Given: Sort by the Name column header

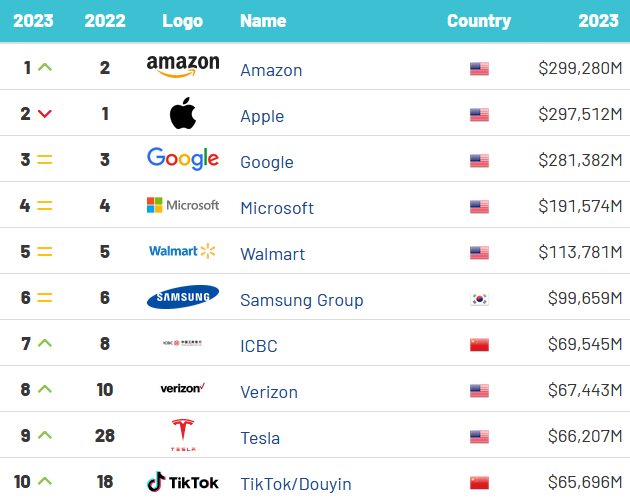Looking at the screenshot, I should (263, 21).
